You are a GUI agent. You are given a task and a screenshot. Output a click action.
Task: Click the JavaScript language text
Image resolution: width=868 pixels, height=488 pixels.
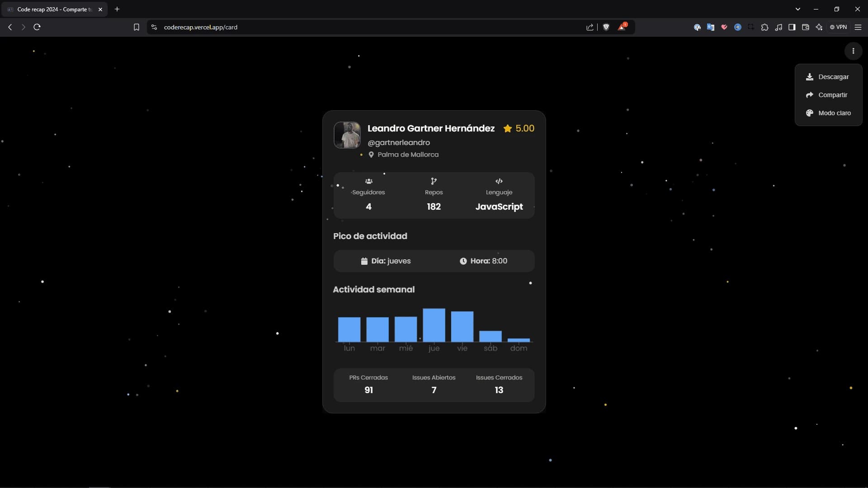point(499,206)
